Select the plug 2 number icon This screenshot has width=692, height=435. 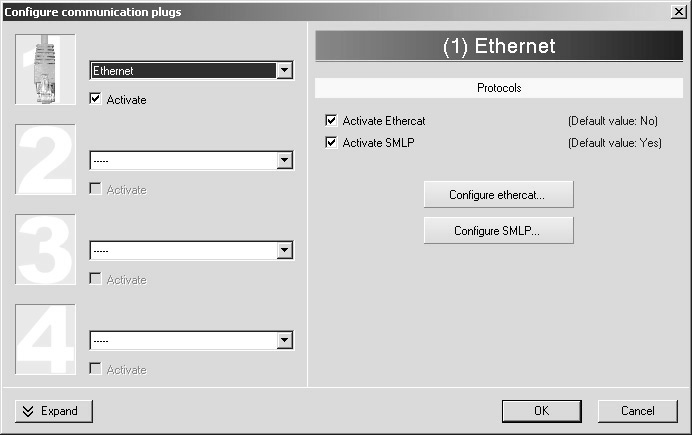45,159
